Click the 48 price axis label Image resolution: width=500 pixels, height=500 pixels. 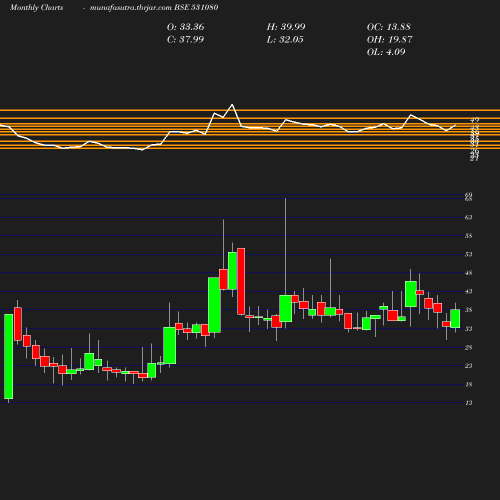469,273
